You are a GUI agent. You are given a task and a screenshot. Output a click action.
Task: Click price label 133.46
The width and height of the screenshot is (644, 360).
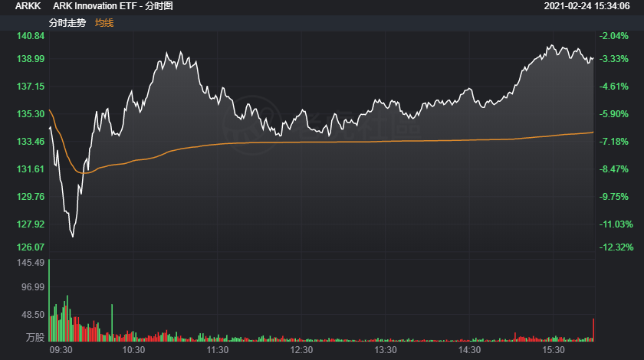(x=31, y=141)
